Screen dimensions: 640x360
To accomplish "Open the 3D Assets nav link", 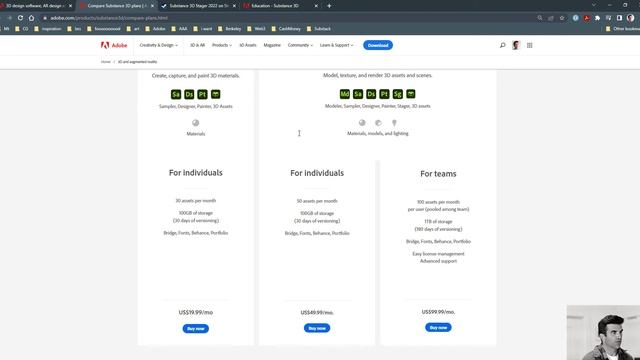I will click(x=248, y=45).
